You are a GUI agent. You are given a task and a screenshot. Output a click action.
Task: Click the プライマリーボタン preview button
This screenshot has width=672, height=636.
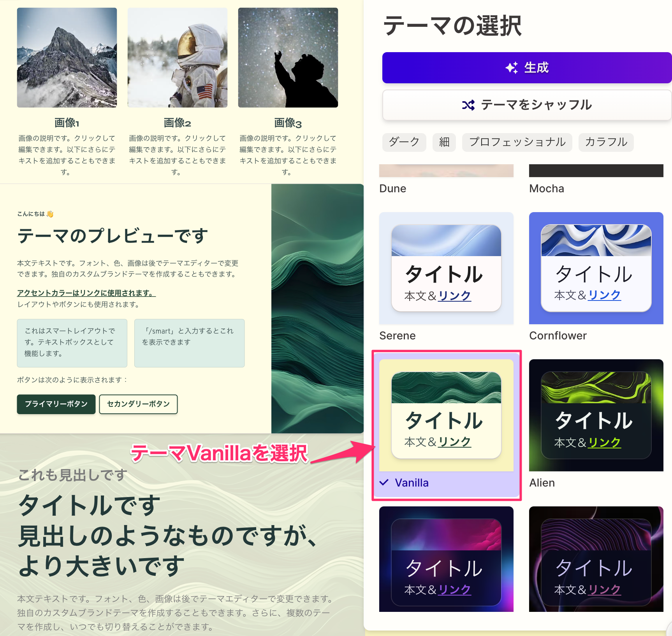point(56,404)
